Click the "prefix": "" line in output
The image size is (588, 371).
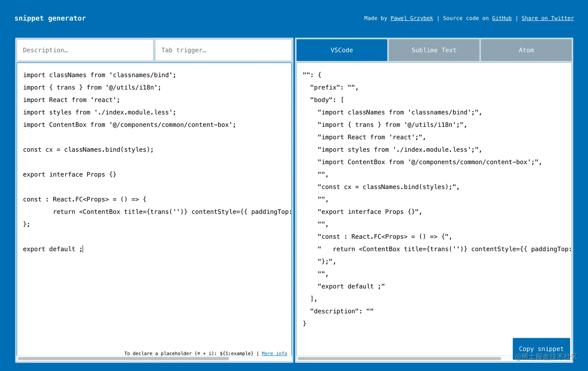[334, 87]
